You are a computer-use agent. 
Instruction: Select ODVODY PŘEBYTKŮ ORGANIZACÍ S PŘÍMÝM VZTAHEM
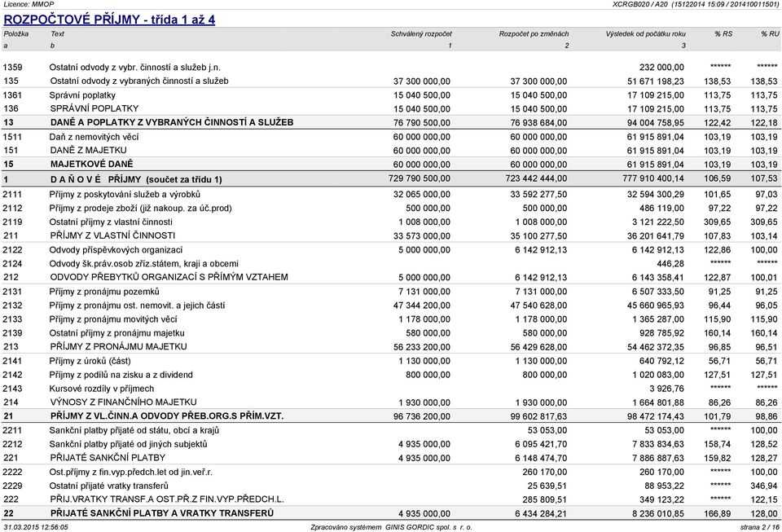pyautogui.click(x=169, y=277)
